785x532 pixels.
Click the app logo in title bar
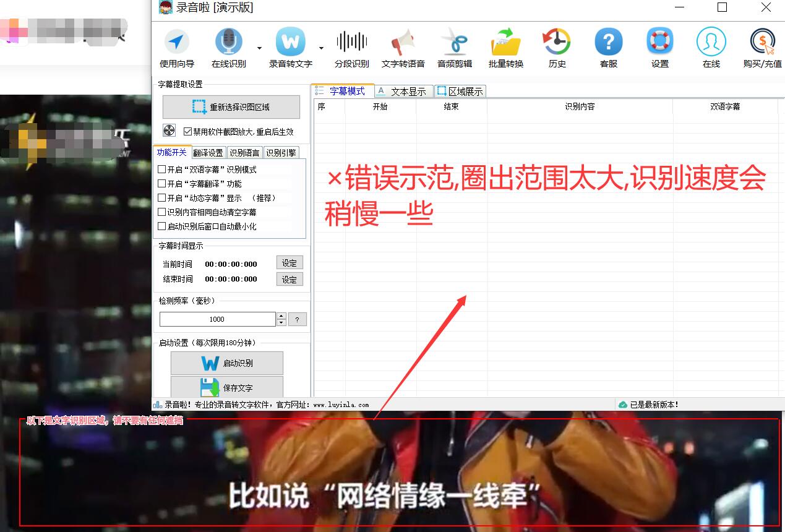165,7
